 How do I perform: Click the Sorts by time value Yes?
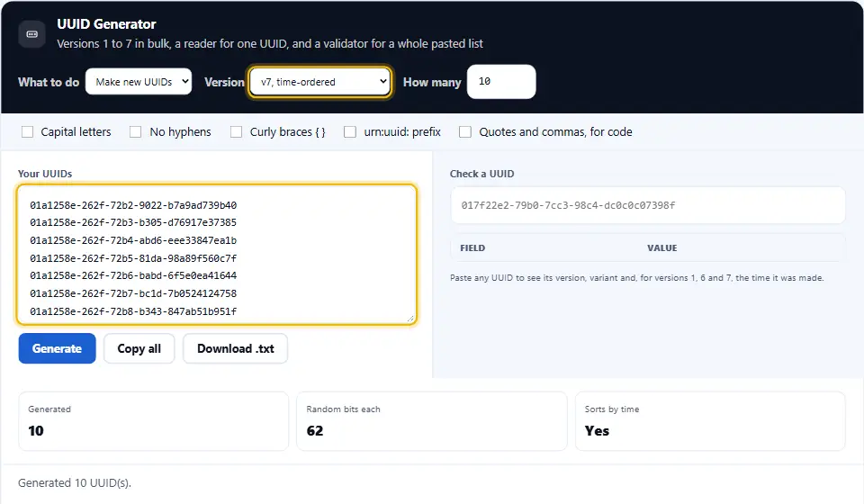tap(597, 431)
